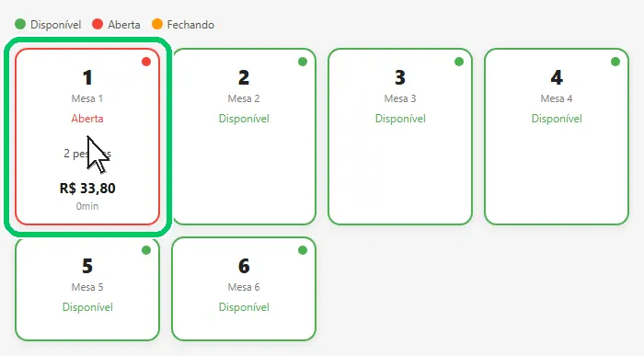Click the red Aberta legend circle
This screenshot has width=644, height=356.
98,24
